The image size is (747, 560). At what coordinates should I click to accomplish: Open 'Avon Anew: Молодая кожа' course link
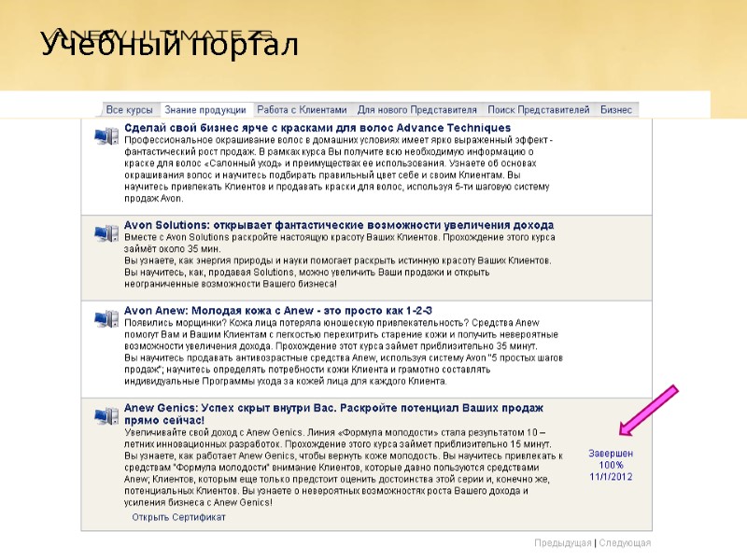coord(278,311)
